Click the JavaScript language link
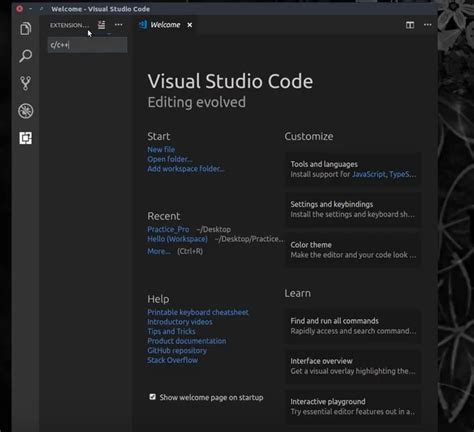474x432 pixels. pos(369,174)
